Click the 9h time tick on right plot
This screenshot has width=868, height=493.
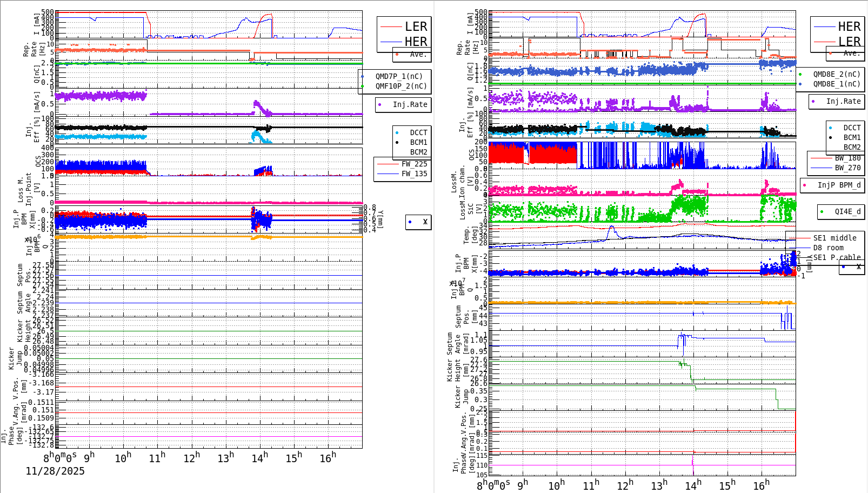pyautogui.click(x=523, y=484)
